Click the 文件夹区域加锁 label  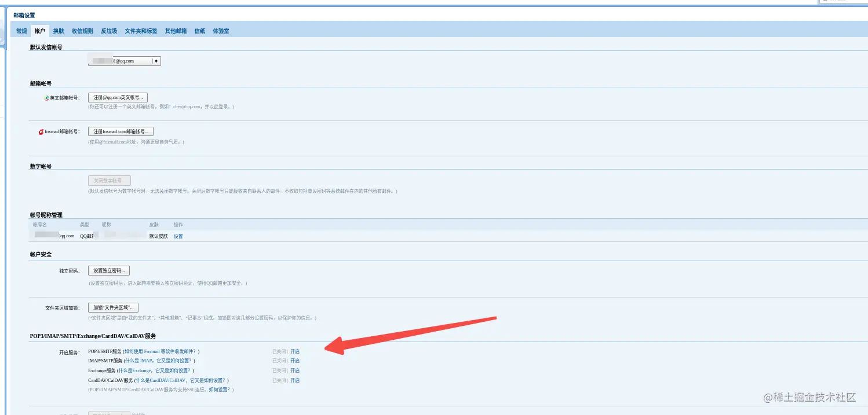point(62,308)
